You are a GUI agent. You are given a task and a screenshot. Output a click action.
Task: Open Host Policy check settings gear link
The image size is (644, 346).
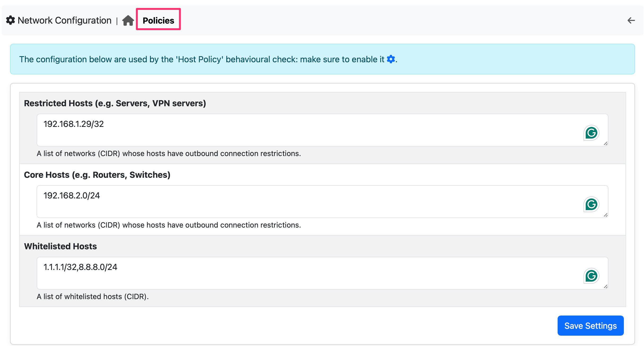(x=391, y=59)
